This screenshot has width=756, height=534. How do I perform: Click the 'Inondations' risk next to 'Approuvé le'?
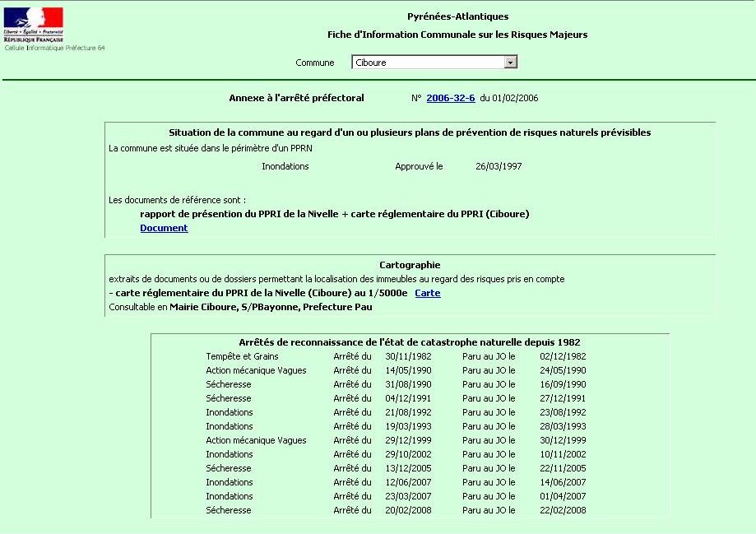pyautogui.click(x=285, y=166)
